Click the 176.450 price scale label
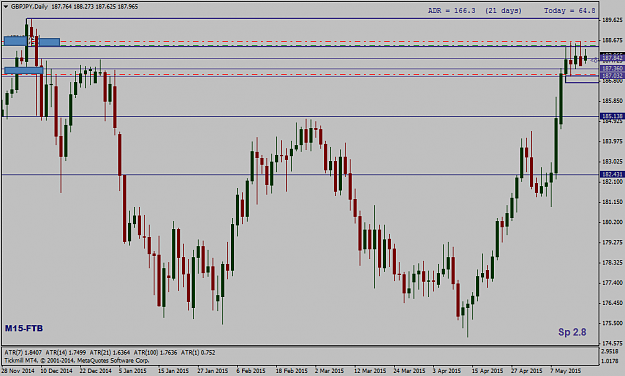 pos(613,303)
